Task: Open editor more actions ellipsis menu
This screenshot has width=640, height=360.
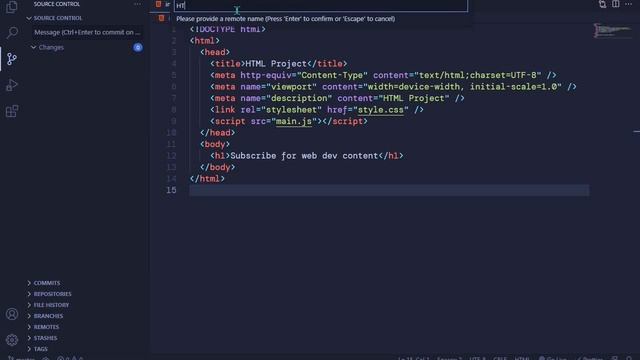Action: (629, 4)
